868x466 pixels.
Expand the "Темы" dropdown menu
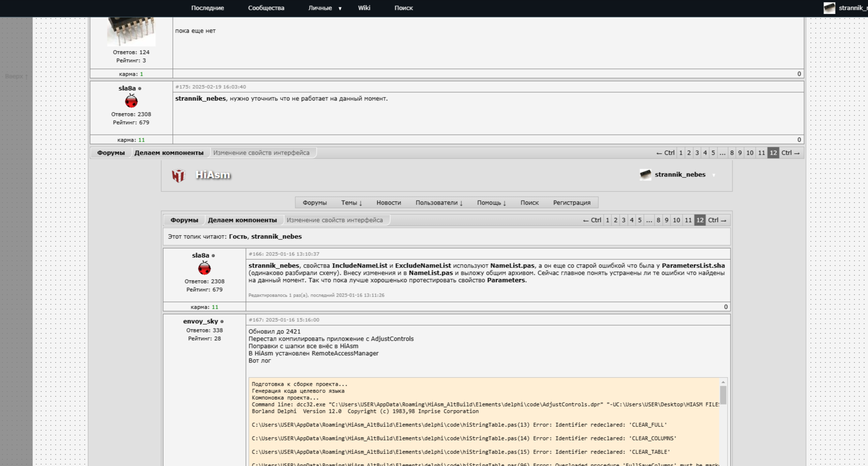click(351, 203)
